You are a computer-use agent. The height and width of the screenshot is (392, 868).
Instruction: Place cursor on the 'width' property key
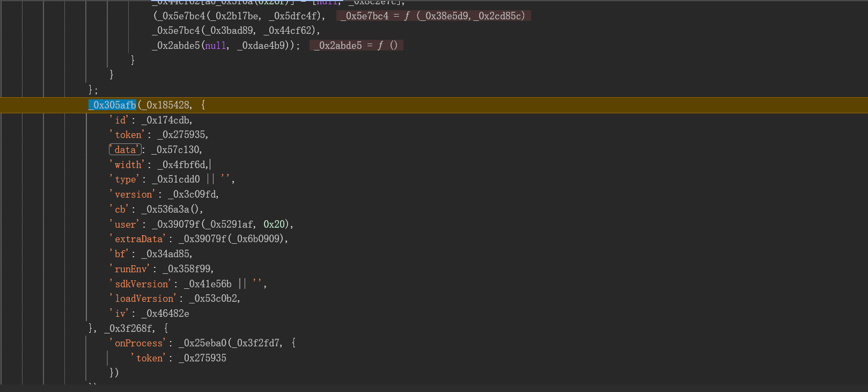(128, 165)
